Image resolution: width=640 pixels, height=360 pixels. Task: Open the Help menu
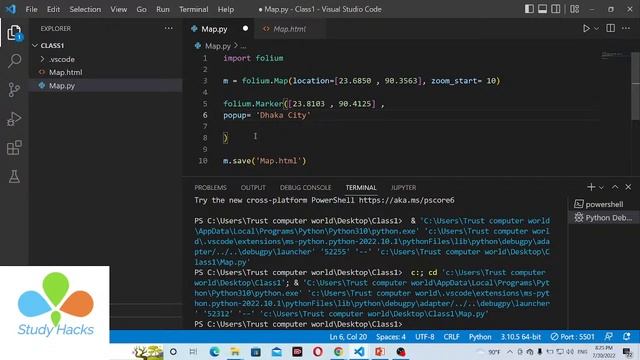(226, 9)
